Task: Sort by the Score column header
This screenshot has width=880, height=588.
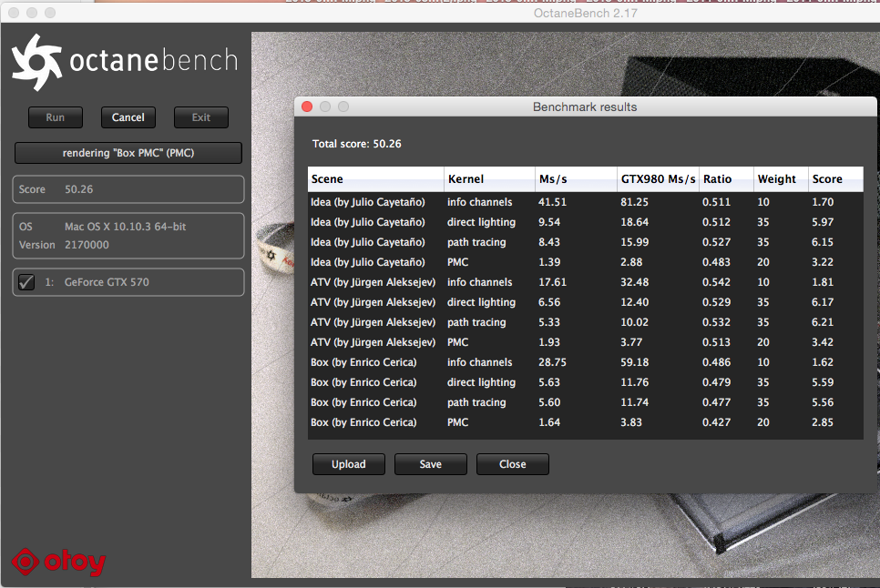Action: coord(835,179)
